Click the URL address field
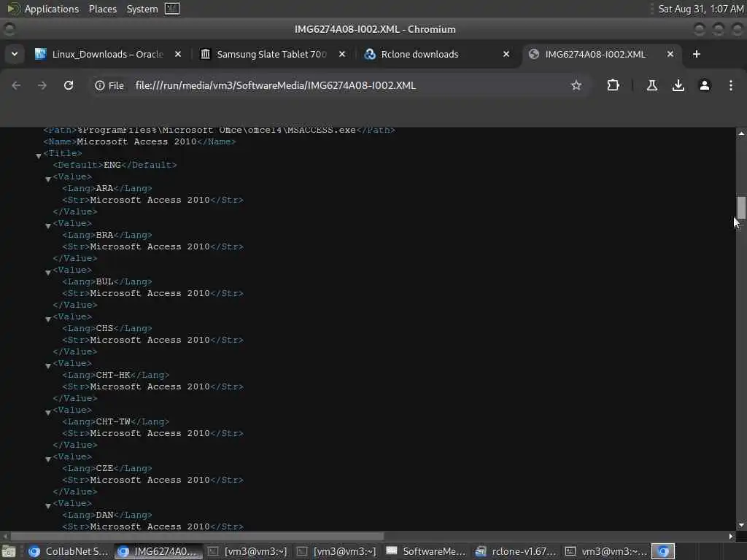Image resolution: width=747 pixels, height=560 pixels. coord(348,85)
